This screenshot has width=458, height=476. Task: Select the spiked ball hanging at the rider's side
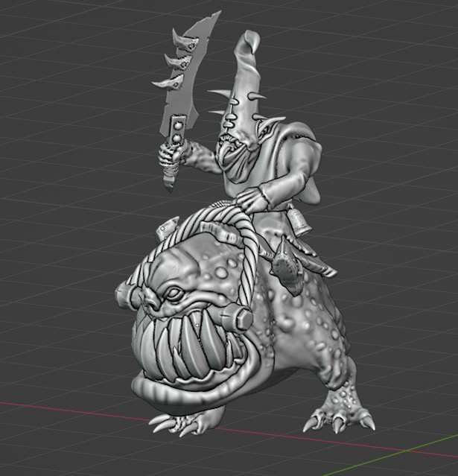coord(287,261)
